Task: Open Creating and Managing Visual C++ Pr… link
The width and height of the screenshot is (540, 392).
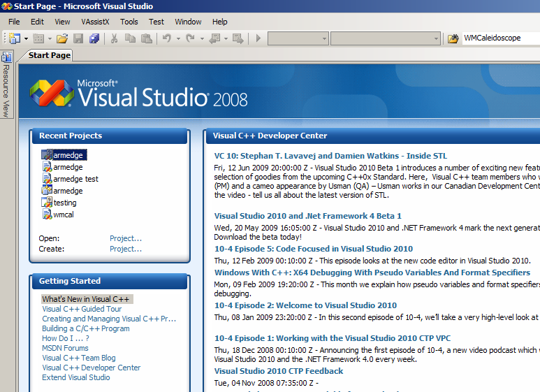Action: tap(109, 319)
